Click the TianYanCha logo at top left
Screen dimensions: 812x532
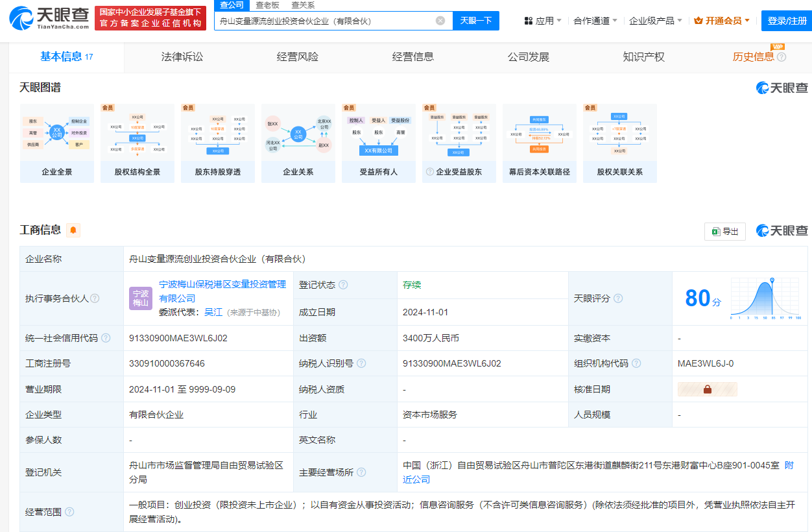coord(49,18)
